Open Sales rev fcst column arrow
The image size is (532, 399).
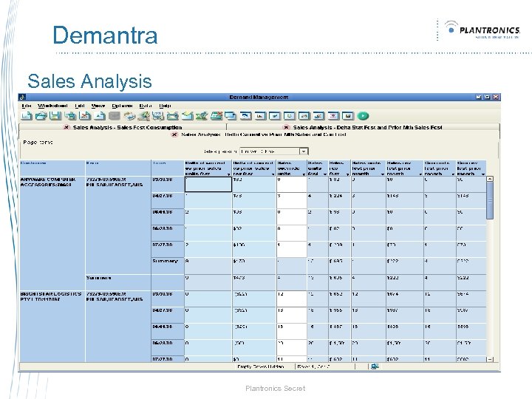coord(347,174)
